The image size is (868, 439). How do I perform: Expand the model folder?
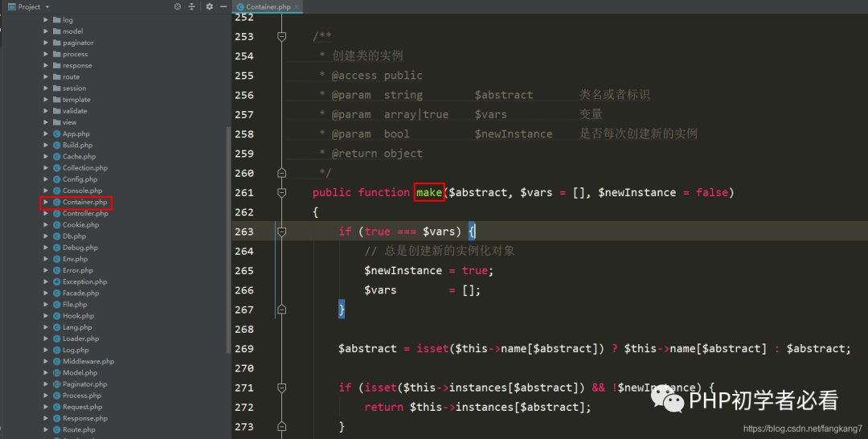(46, 31)
